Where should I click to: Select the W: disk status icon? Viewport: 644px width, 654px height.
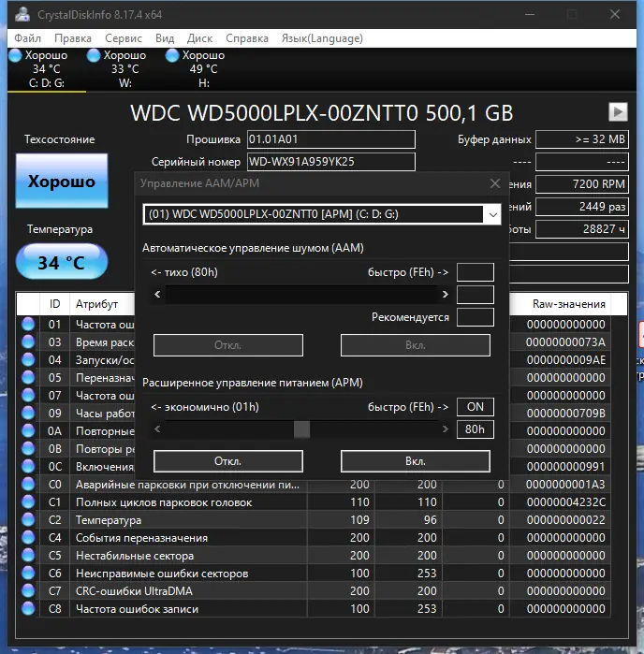[94, 55]
